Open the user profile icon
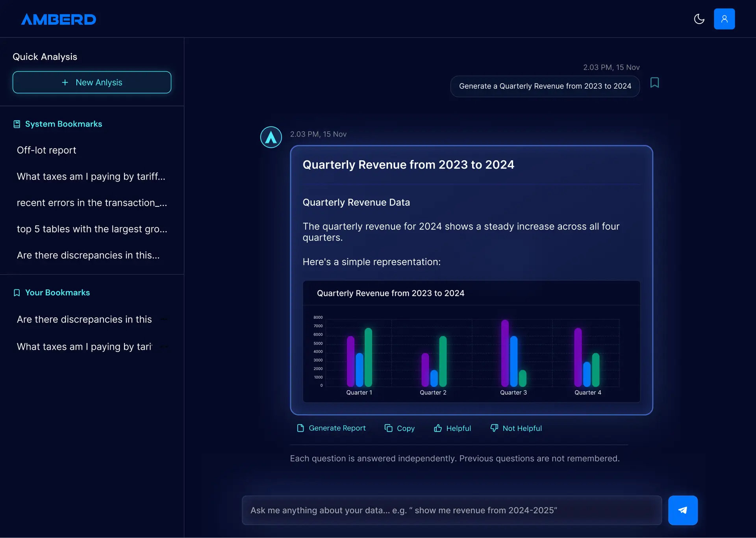This screenshot has width=756, height=538. (x=724, y=19)
